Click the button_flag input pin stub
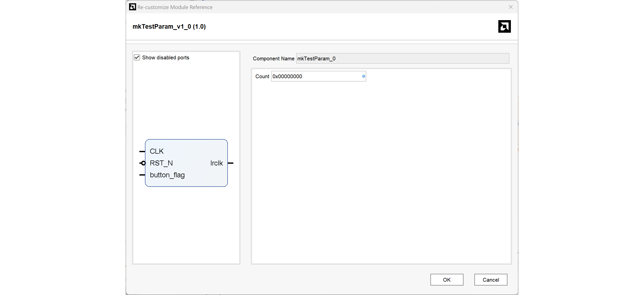Image resolution: width=644 pixels, height=295 pixels. (x=142, y=175)
